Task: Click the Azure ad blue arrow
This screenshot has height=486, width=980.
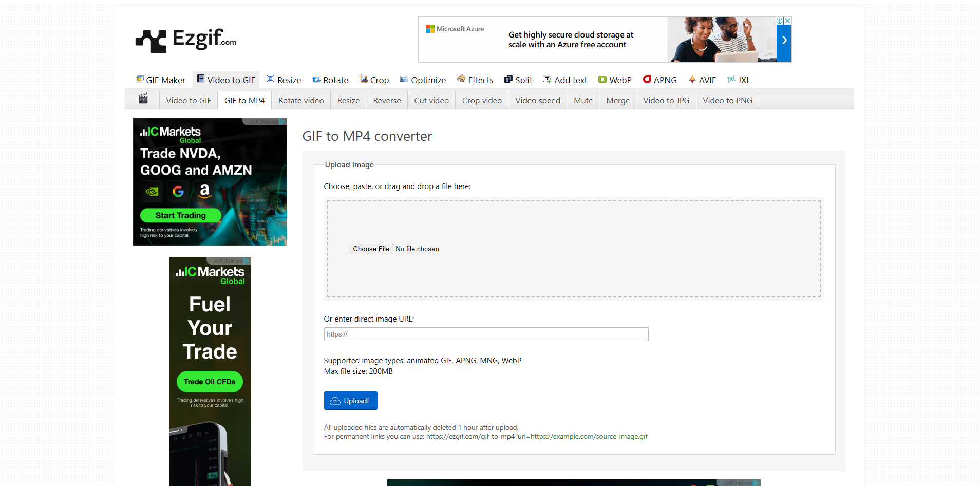Action: 784,40
